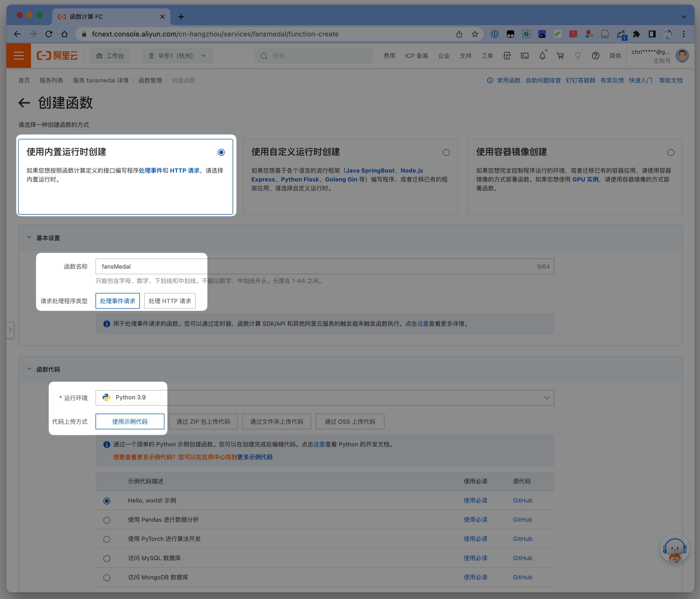The image size is (700, 599).
Task: Select the 通过 ZIP 包上传代码 tab
Action: click(x=203, y=422)
